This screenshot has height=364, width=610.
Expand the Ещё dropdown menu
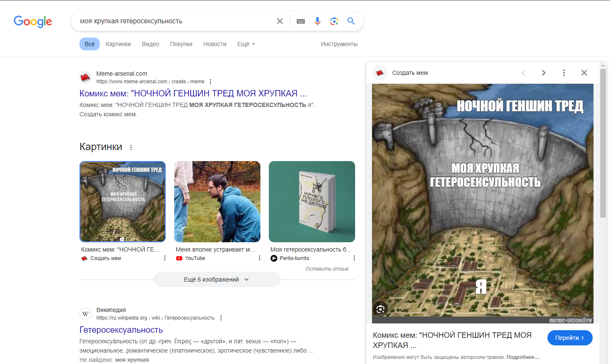[246, 44]
